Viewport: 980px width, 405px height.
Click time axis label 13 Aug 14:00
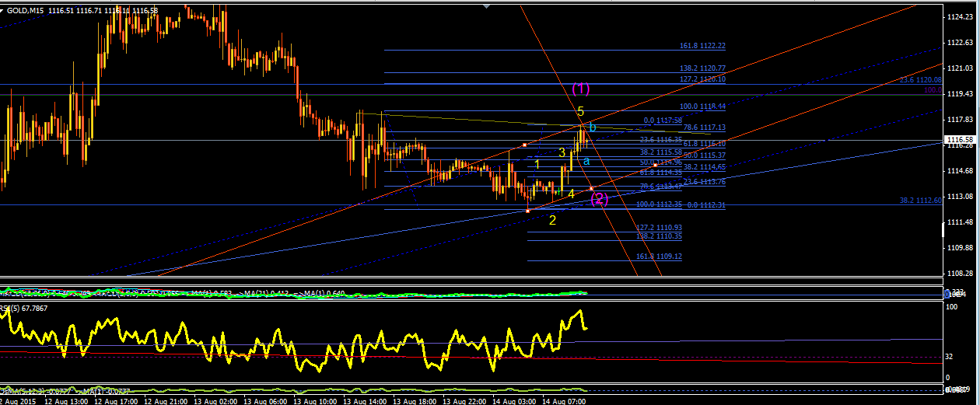coord(366,401)
